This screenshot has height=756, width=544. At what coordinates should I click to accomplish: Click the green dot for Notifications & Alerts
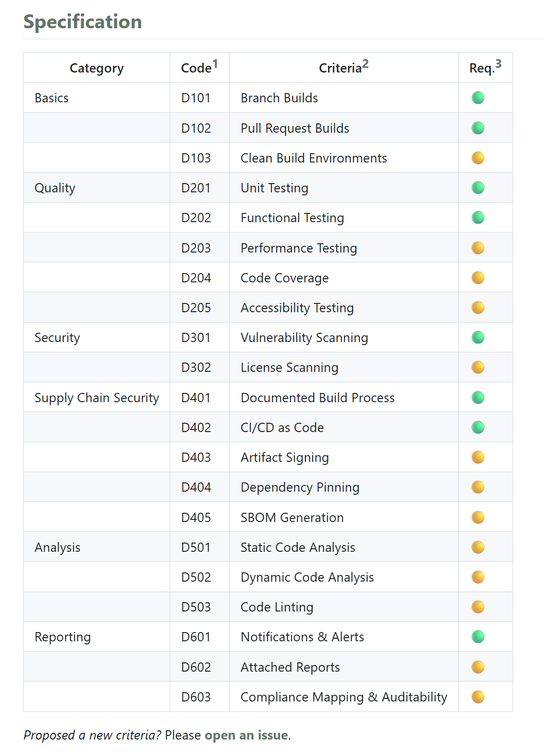pos(478,637)
